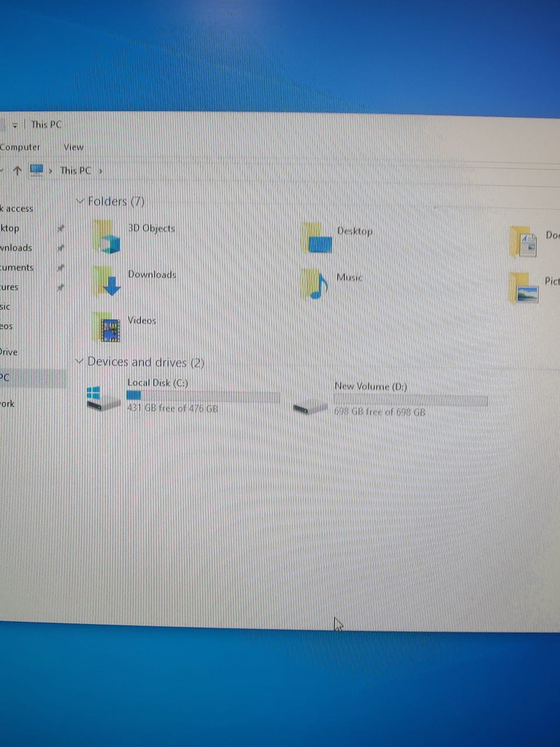Screen dimensions: 560x747
Task: Select the Documents folder icon in Folders
Action: [x=523, y=242]
